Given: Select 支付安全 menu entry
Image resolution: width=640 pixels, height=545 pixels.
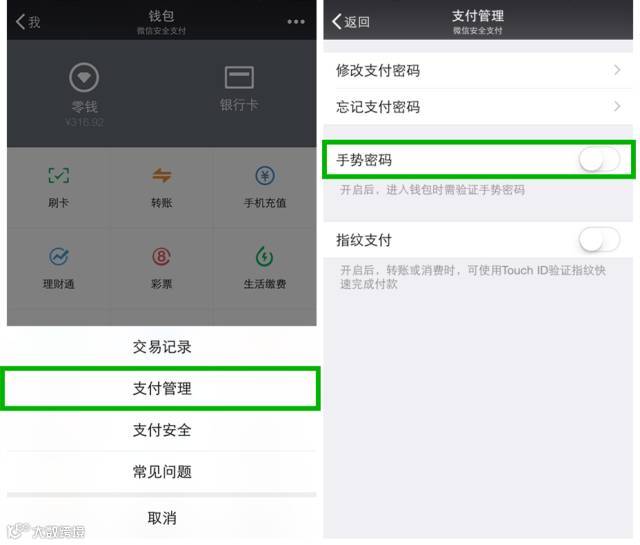Looking at the screenshot, I should [x=162, y=430].
